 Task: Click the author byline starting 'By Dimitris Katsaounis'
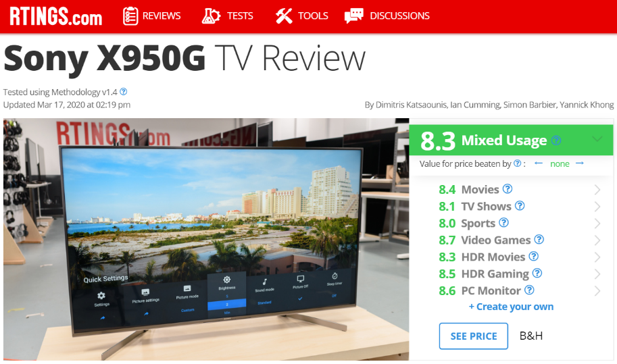pos(489,105)
